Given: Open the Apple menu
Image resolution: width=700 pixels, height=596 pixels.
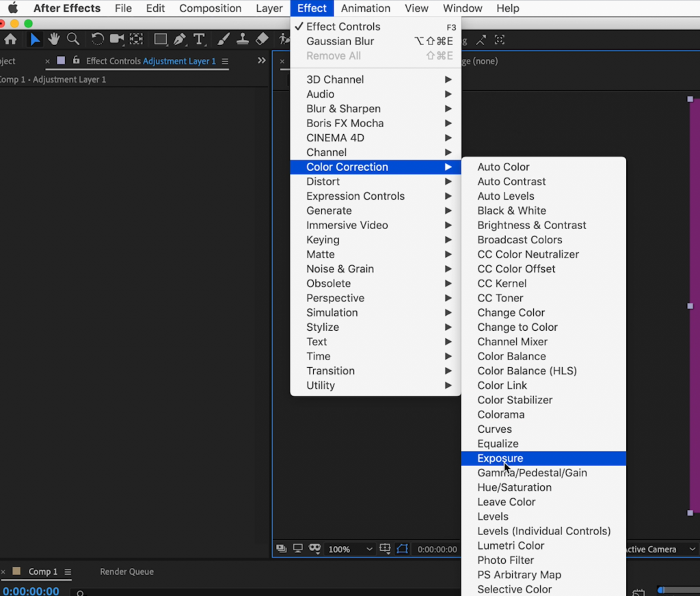Looking at the screenshot, I should click(x=12, y=8).
